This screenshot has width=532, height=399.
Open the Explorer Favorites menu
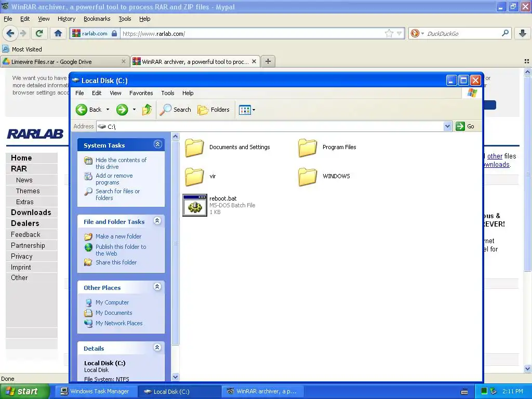(x=141, y=93)
